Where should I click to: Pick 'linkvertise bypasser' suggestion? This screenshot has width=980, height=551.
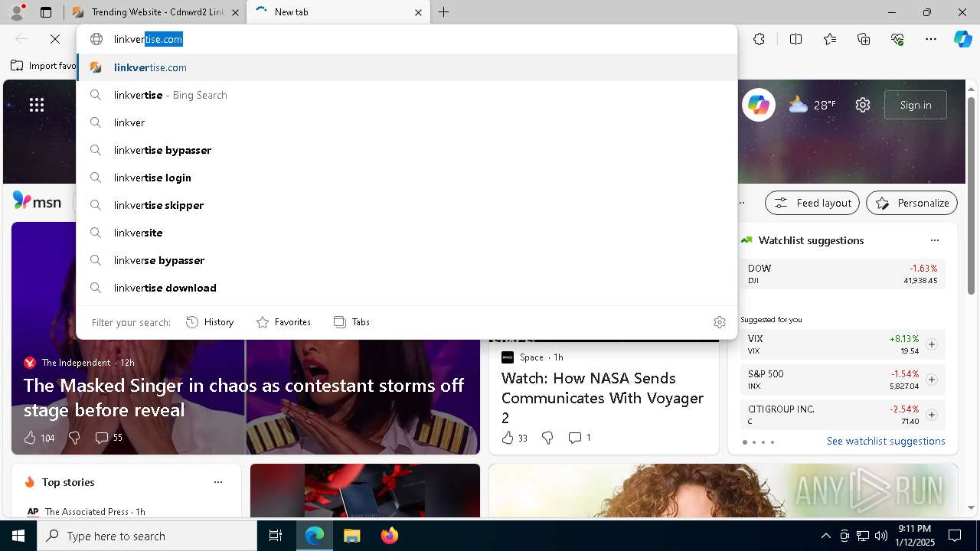(x=407, y=150)
